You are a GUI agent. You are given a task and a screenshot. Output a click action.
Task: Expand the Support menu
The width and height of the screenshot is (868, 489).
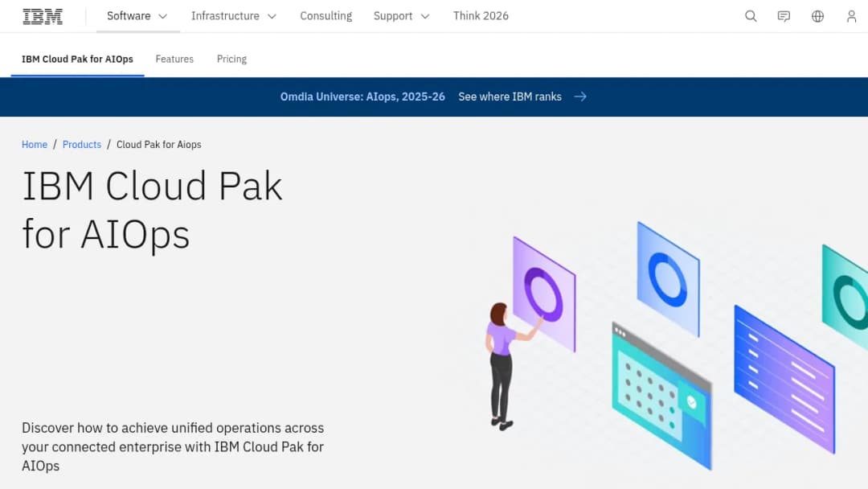(401, 16)
